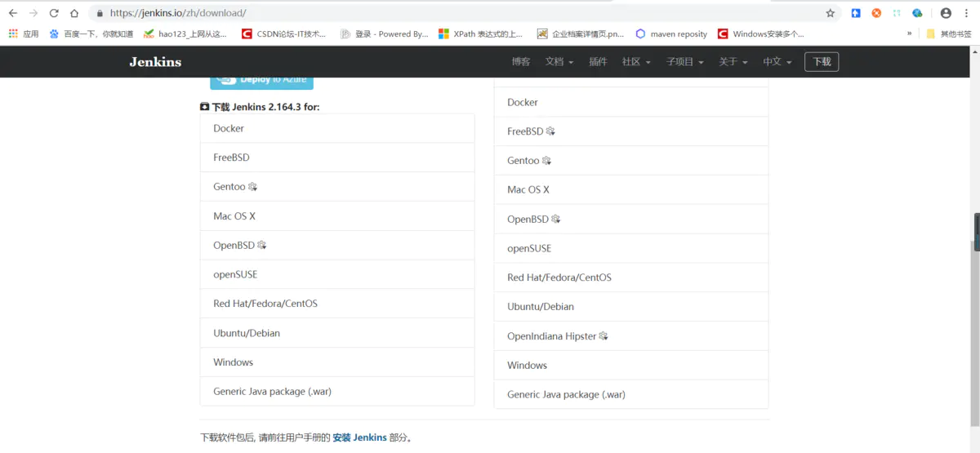
Task: Expand hidden bookmarks with the double chevron
Action: (x=910, y=34)
